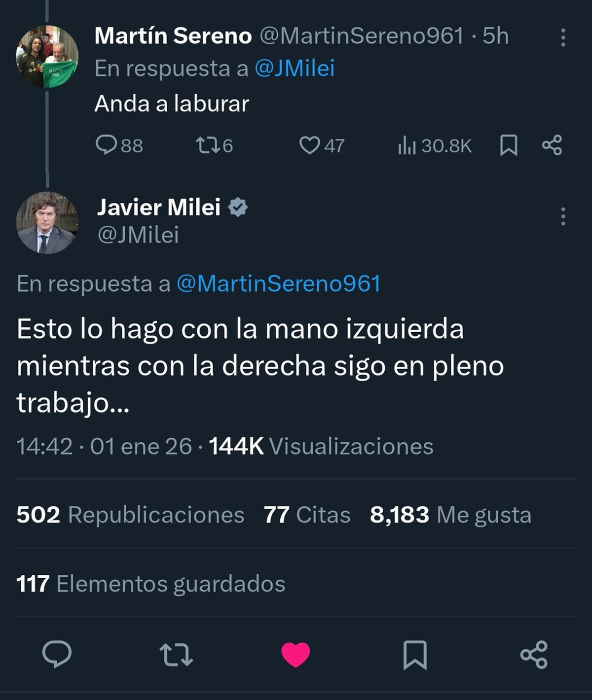This screenshot has height=700, width=592.
Task: Open more options for Martín Sereno's tweet
Action: point(563,37)
